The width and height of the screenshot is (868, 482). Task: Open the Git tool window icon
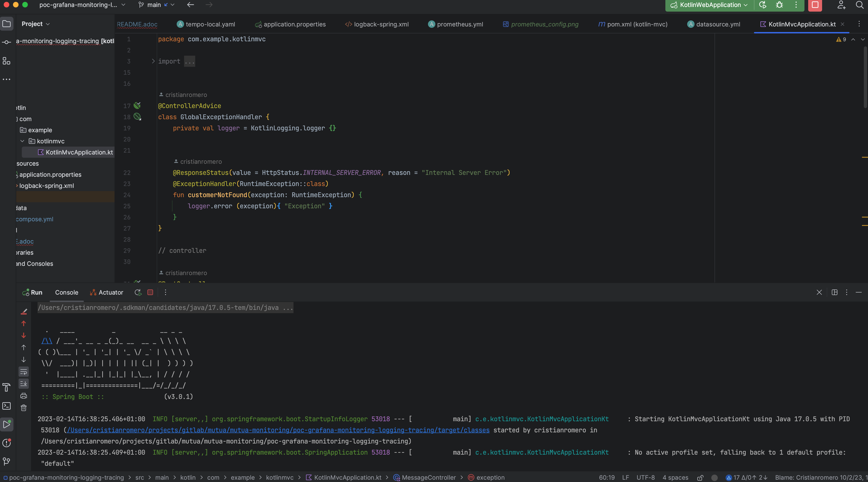click(x=6, y=461)
